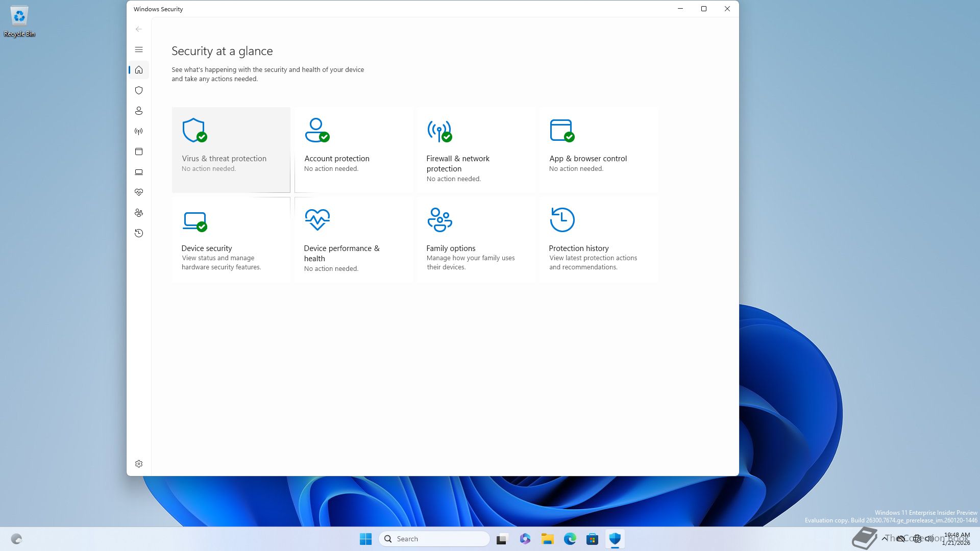Open the Protection history tile
The image size is (980, 551).
pyautogui.click(x=598, y=239)
